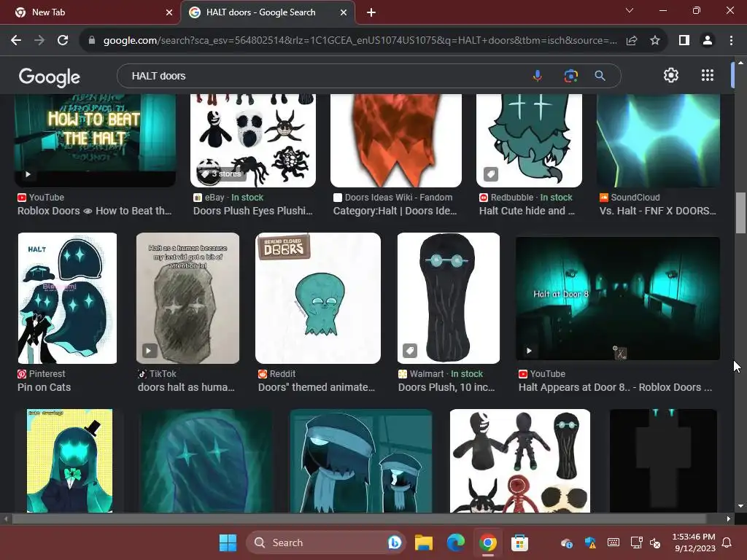This screenshot has height=560, width=747.
Task: Click the vertical page scrollbar thumb
Action: click(740, 213)
